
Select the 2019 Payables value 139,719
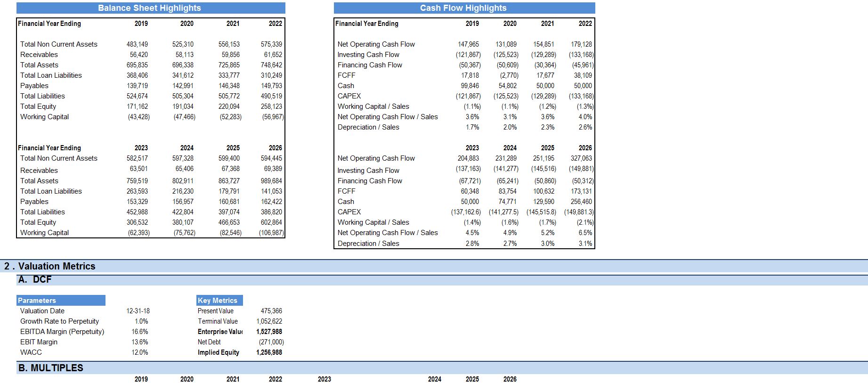(x=137, y=86)
